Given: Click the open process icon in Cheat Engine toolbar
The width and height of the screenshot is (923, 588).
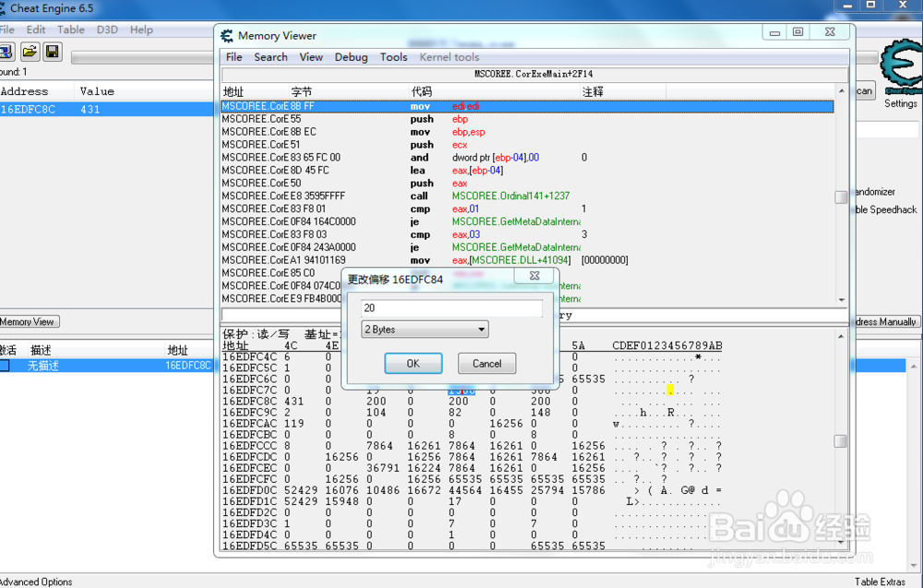Looking at the screenshot, I should (6, 52).
